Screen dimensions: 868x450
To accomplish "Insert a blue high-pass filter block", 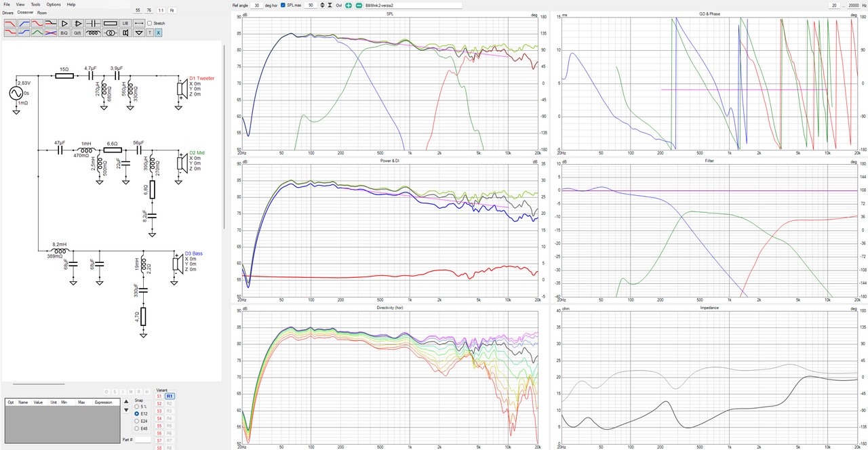I will click(x=23, y=23).
